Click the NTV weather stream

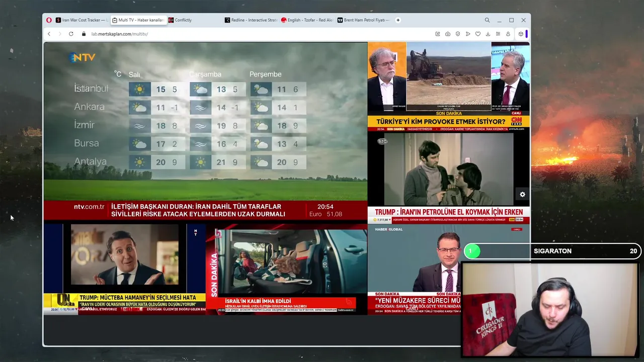(205, 131)
